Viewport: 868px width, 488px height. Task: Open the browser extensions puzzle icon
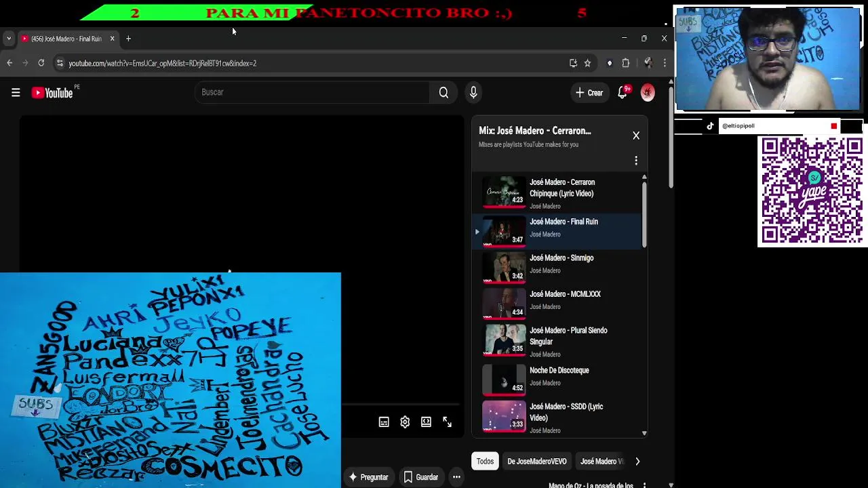625,63
